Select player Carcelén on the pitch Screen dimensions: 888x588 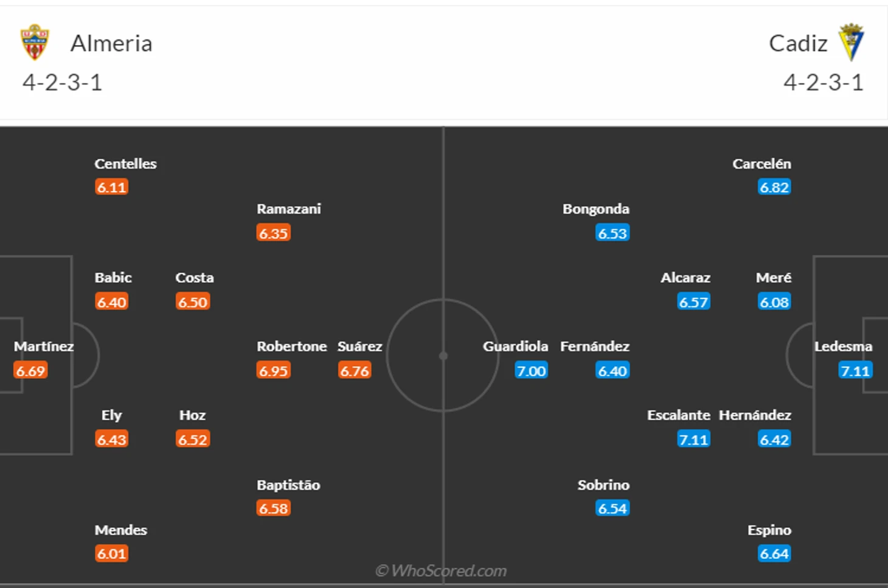point(761,164)
